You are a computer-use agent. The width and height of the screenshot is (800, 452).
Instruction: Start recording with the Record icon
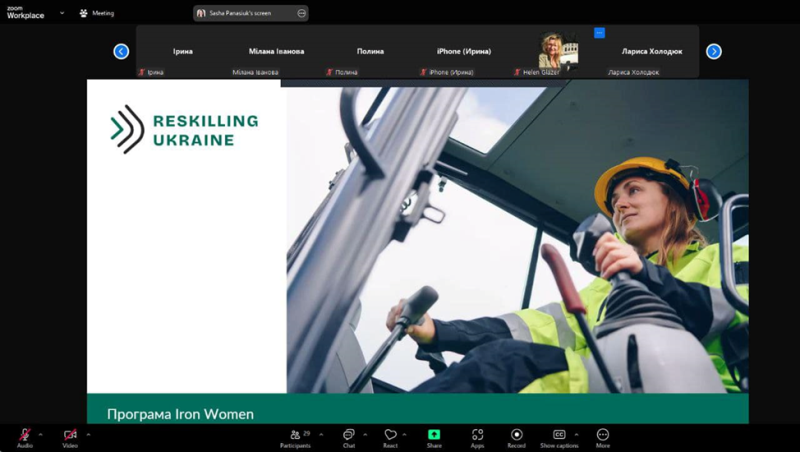(x=516, y=435)
